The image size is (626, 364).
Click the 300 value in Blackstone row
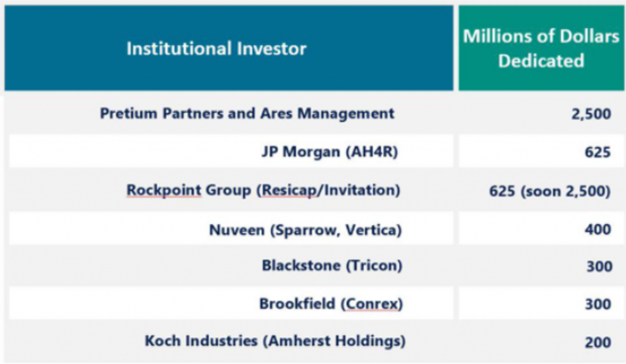tap(597, 267)
